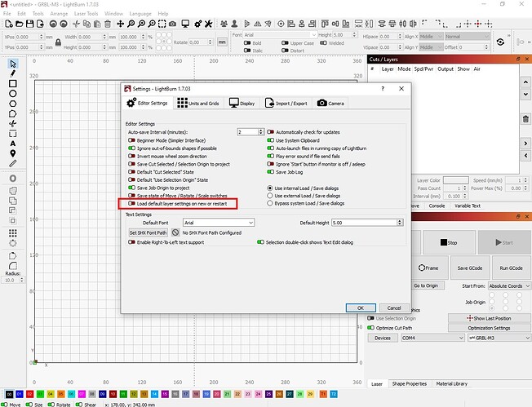Click the disabled SHX font path icon
The width and height of the screenshot is (532, 407).
coord(175,232)
